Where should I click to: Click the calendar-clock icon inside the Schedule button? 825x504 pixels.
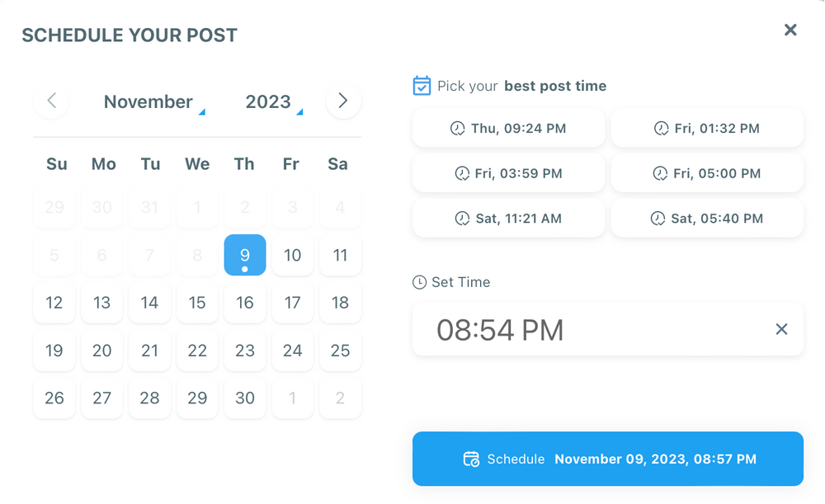(x=472, y=459)
